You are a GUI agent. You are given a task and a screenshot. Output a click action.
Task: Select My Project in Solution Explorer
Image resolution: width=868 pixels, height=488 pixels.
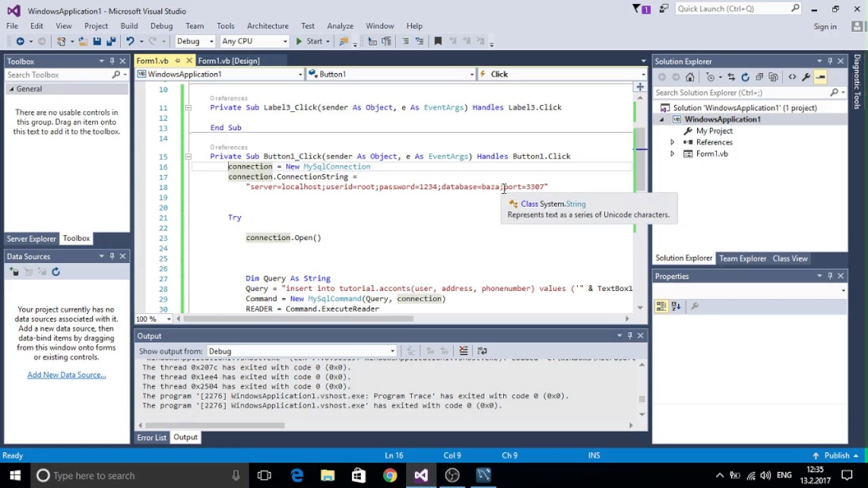(714, 131)
